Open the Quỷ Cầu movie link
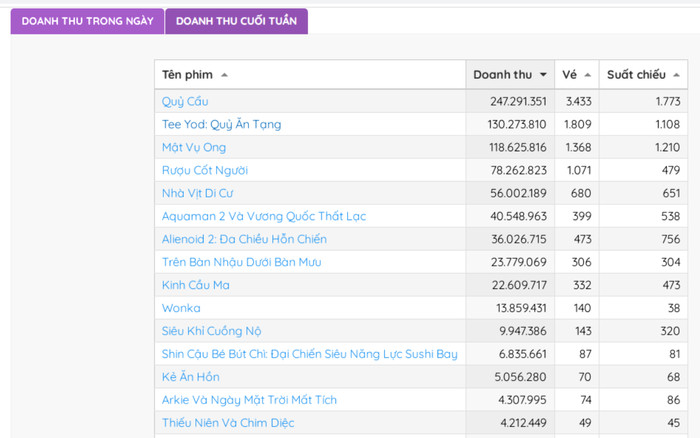700x438 pixels. click(x=185, y=102)
